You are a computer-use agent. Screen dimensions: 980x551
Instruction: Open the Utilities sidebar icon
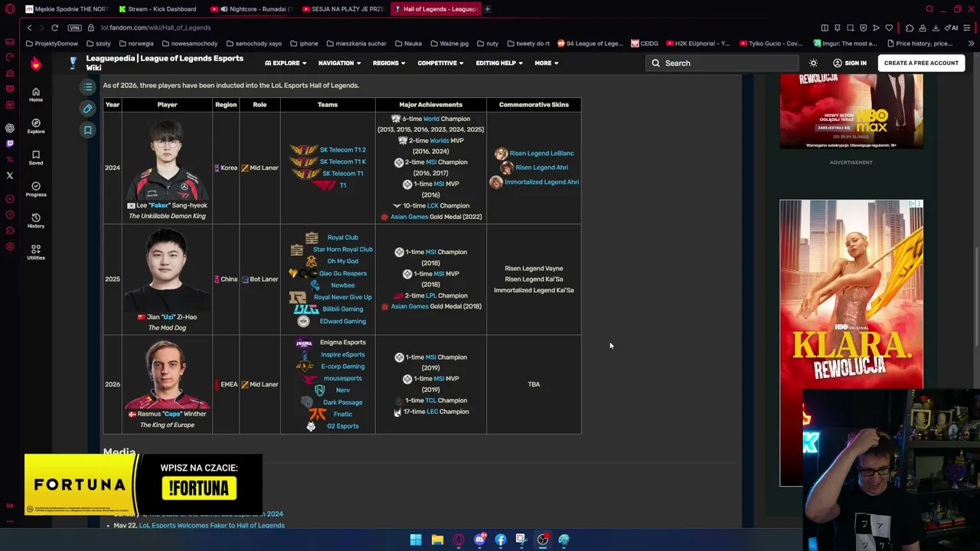click(x=36, y=252)
